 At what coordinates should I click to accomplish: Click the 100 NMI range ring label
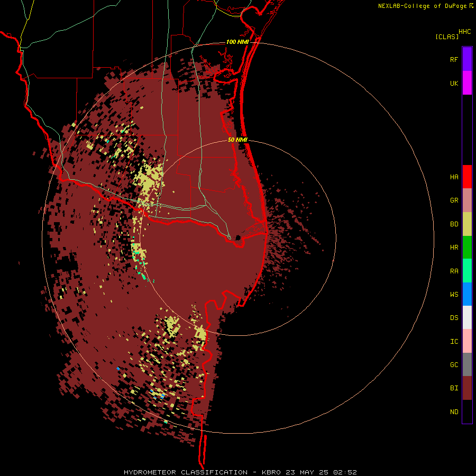click(x=237, y=42)
